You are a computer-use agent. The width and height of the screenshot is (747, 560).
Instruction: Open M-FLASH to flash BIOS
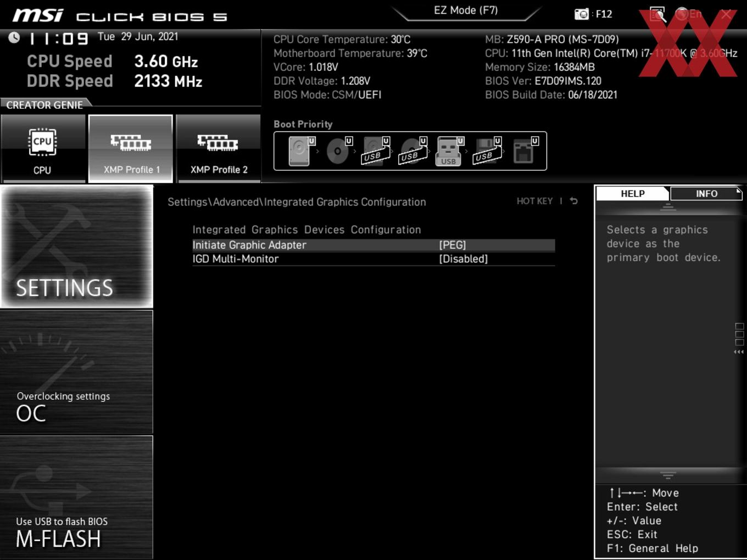point(76,497)
